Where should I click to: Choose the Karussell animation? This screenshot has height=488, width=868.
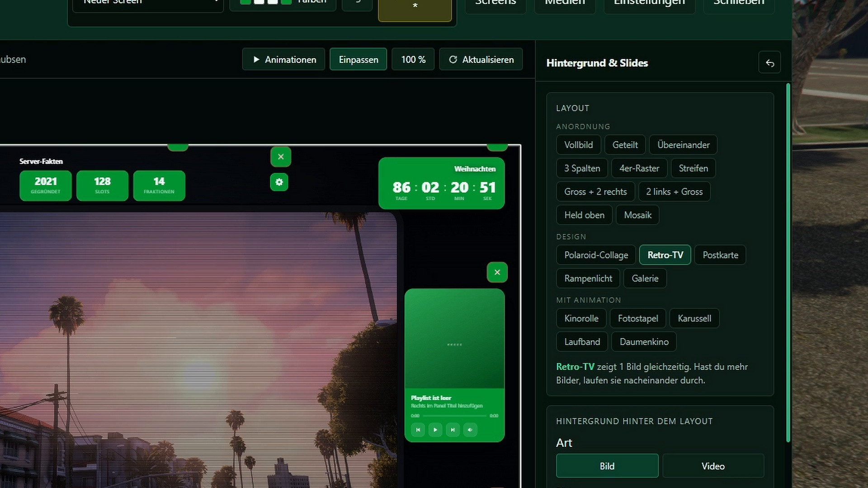point(694,319)
